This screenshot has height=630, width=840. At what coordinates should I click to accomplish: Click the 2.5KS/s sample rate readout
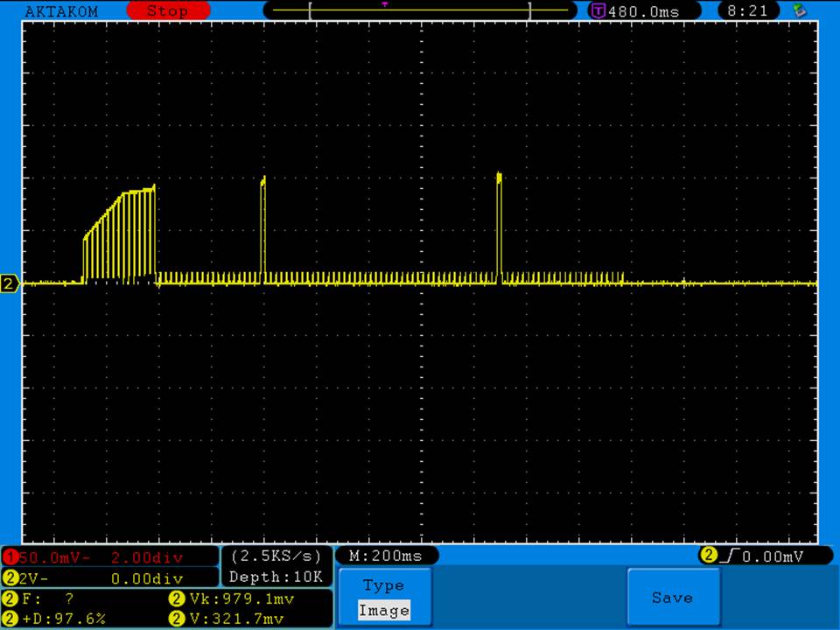276,556
